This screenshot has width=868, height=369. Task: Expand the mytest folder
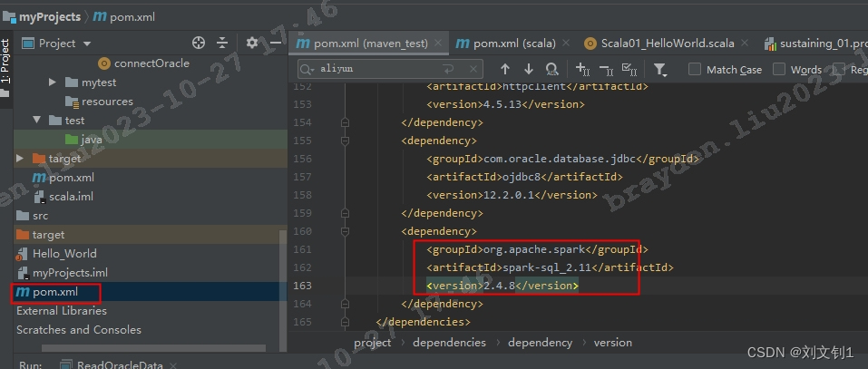click(x=53, y=83)
